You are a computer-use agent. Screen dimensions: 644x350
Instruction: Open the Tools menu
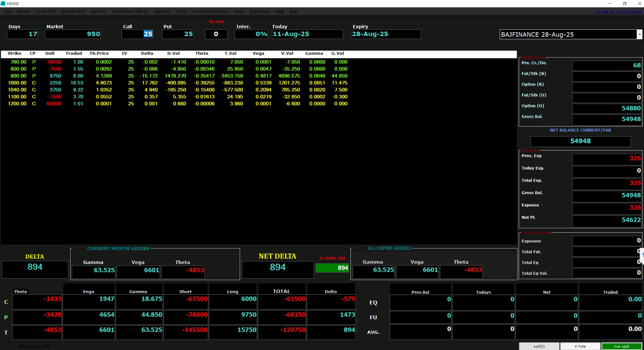click(x=181, y=11)
